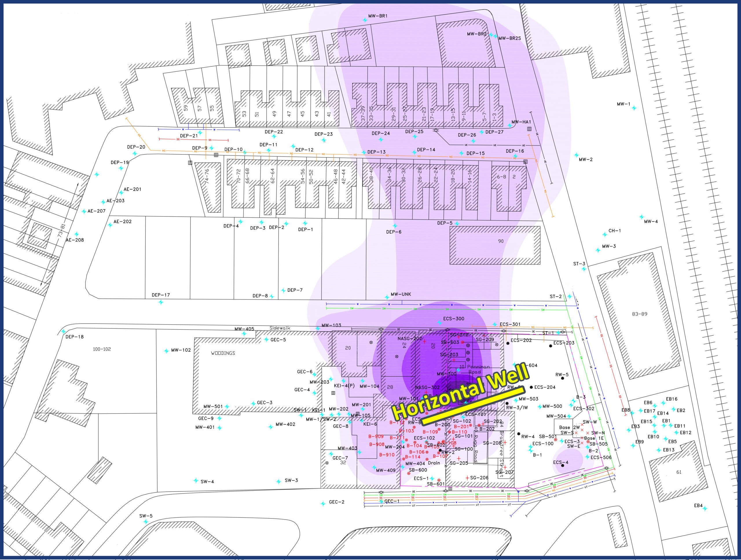Select the SW-5 sampling point marker
The width and height of the screenshot is (741, 560).
[x=146, y=522]
